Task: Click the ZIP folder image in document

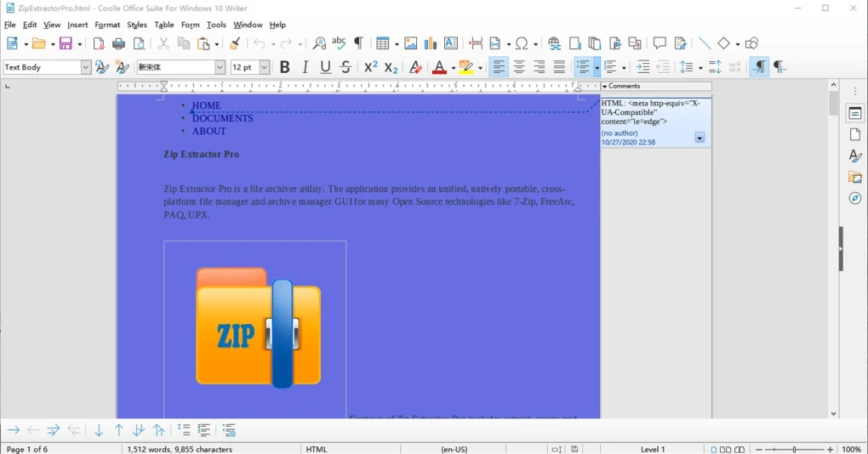Action: pos(259,328)
